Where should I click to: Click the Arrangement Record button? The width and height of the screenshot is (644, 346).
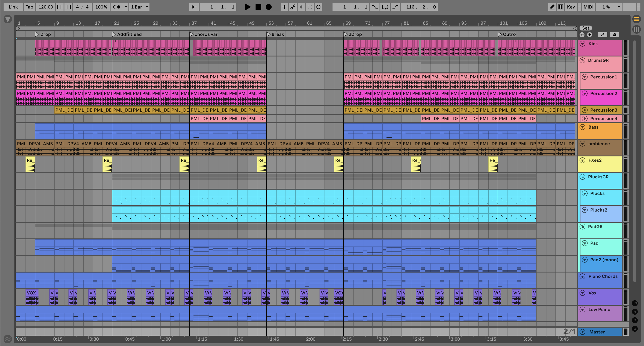[269, 7]
